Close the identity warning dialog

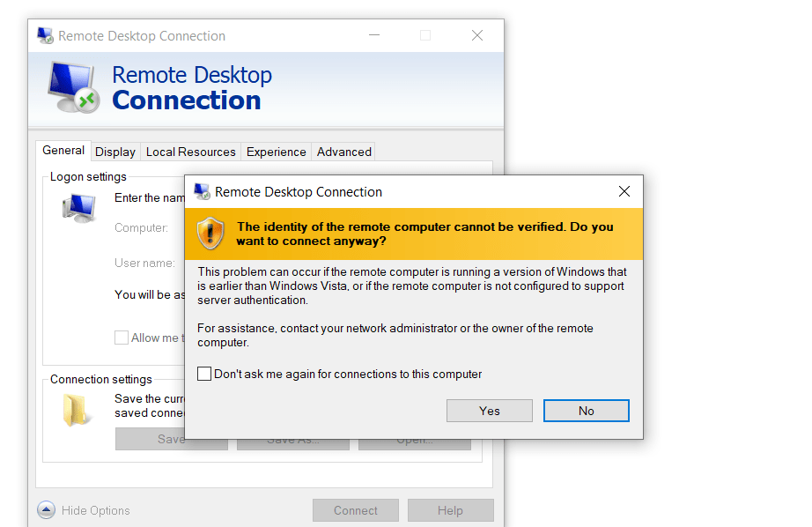pyautogui.click(x=624, y=192)
